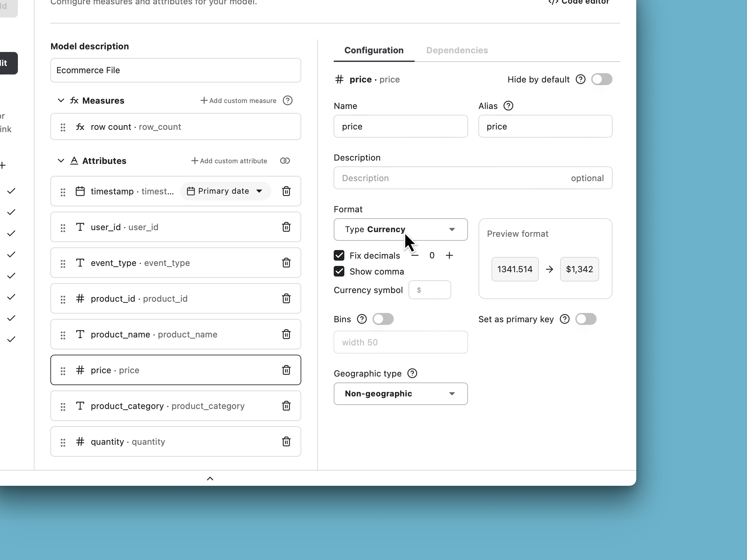
Task: Select user_id attribute row
Action: (x=176, y=227)
